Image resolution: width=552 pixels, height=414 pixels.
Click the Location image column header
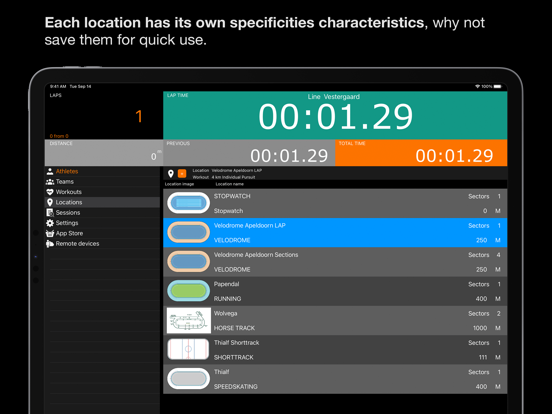pyautogui.click(x=180, y=184)
